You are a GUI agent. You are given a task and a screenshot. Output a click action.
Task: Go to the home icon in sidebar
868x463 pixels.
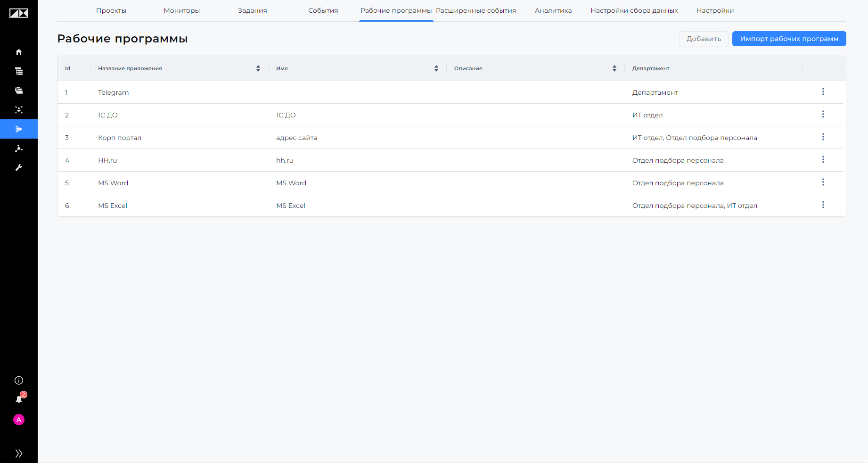coord(19,52)
